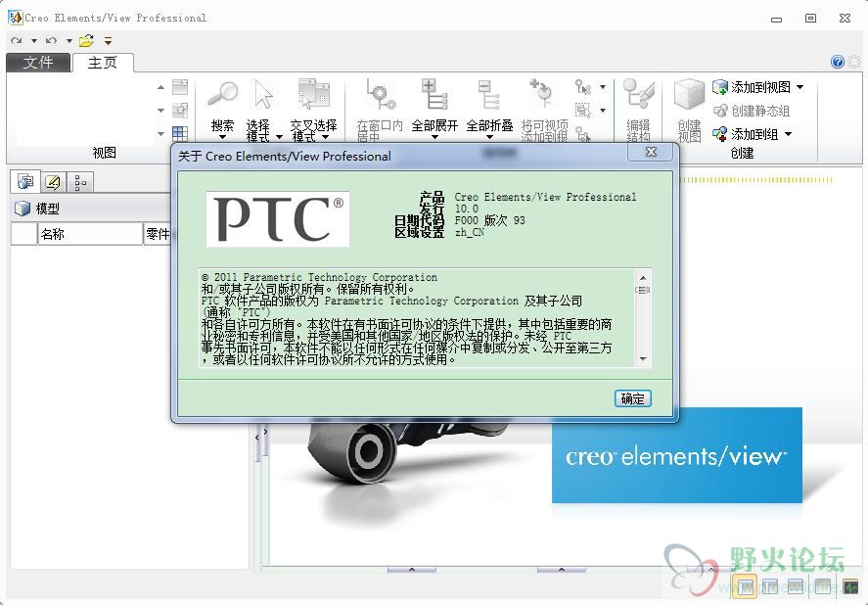Click the 在窗口内居中 icon
The width and height of the screenshot is (868, 605).
pyautogui.click(x=380, y=95)
